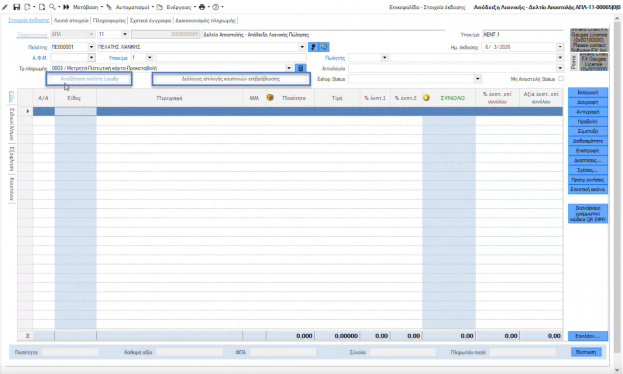Click the QR code barcode scan button
This screenshot has height=374, width=623.
588,213
